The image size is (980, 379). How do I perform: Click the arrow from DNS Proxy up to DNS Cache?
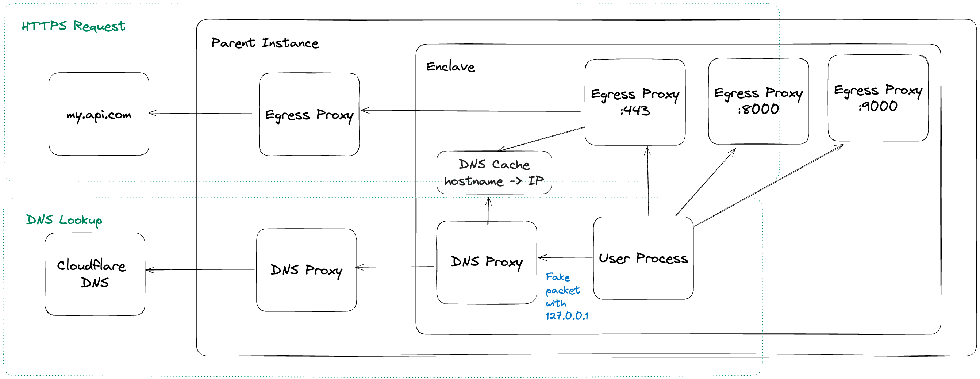(x=488, y=210)
